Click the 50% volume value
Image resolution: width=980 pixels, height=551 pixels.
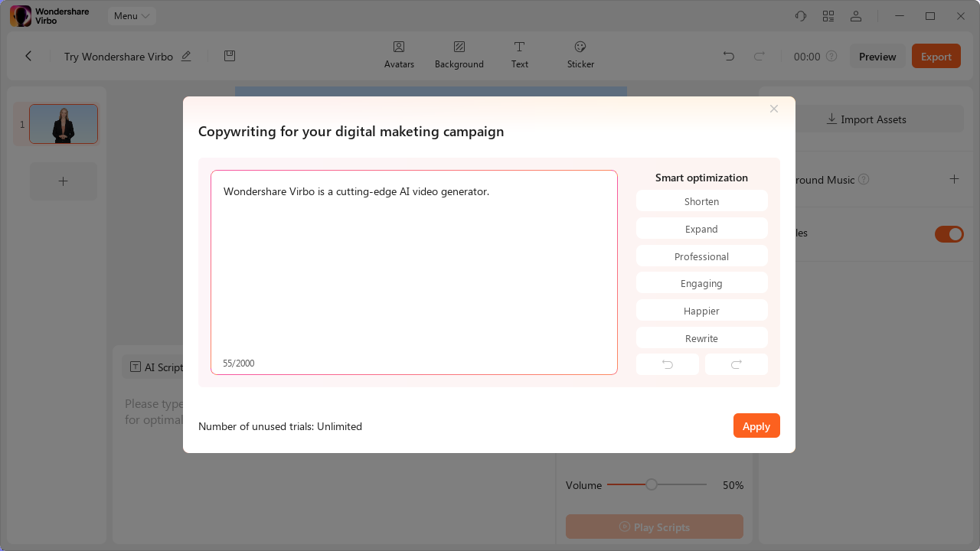click(x=733, y=485)
